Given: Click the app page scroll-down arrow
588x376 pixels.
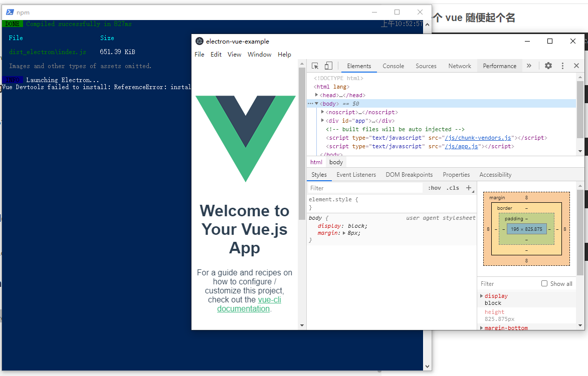Looking at the screenshot, I should pos(302,325).
